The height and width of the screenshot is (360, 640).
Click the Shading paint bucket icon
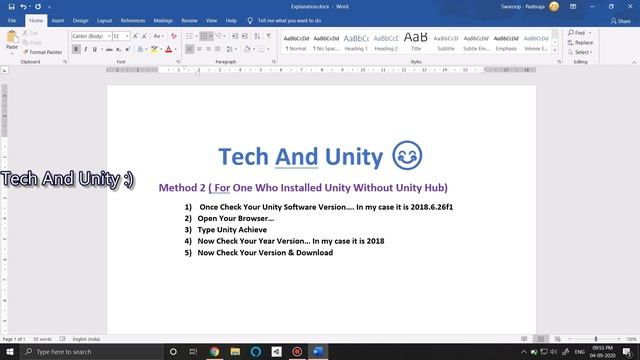(x=247, y=49)
